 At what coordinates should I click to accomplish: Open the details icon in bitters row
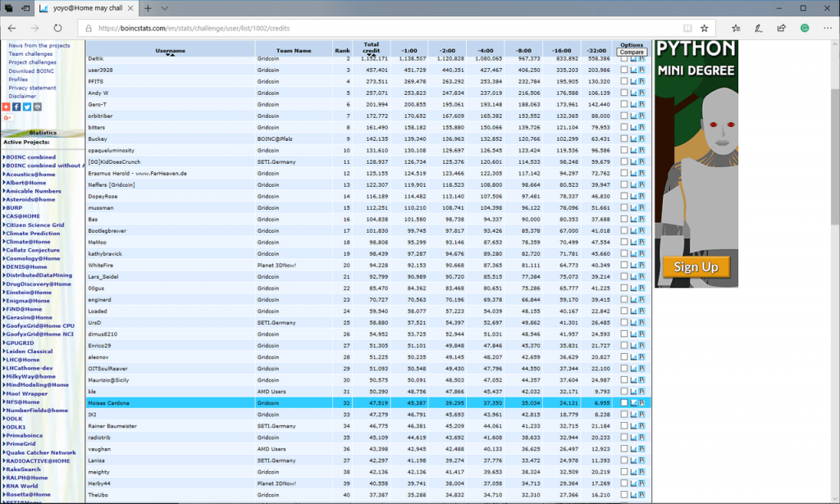[641, 127]
